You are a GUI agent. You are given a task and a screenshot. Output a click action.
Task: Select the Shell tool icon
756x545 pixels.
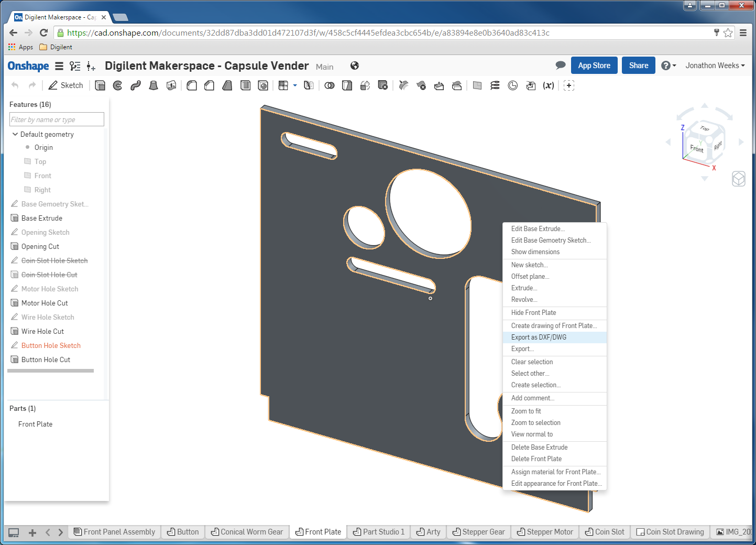pyautogui.click(x=245, y=85)
